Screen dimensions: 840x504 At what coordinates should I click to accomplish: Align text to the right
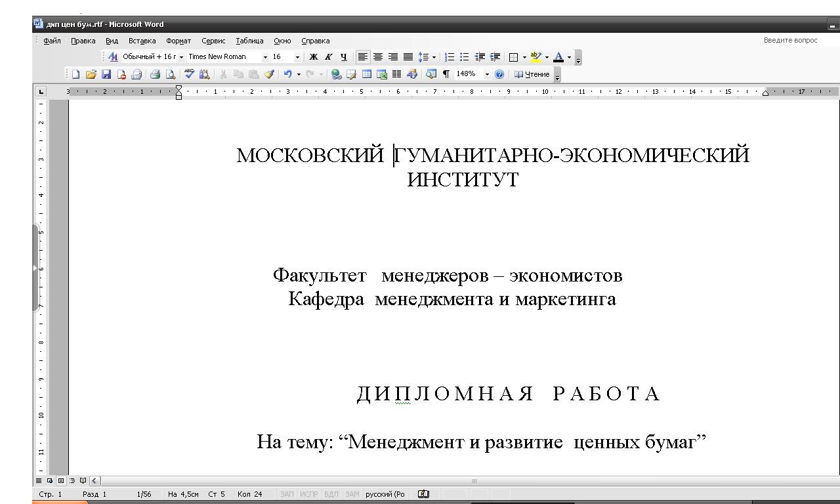click(x=393, y=57)
